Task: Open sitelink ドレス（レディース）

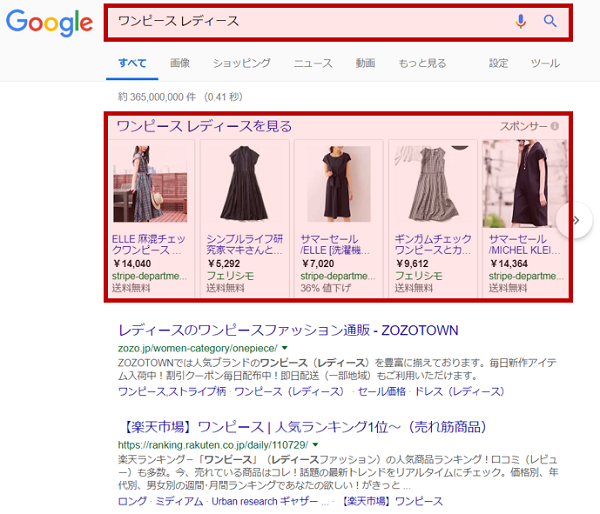Action: 460,392
